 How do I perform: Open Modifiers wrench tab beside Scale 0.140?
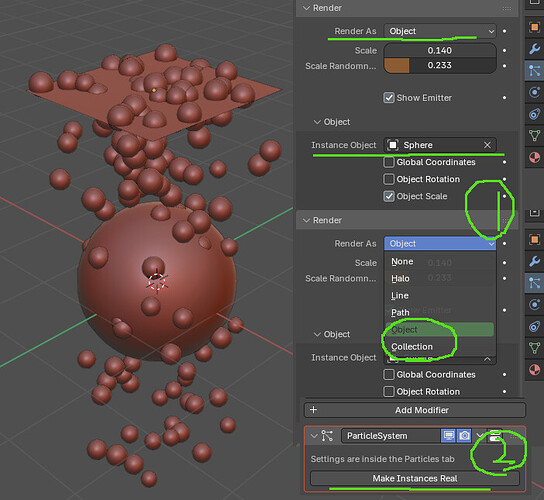(535, 49)
